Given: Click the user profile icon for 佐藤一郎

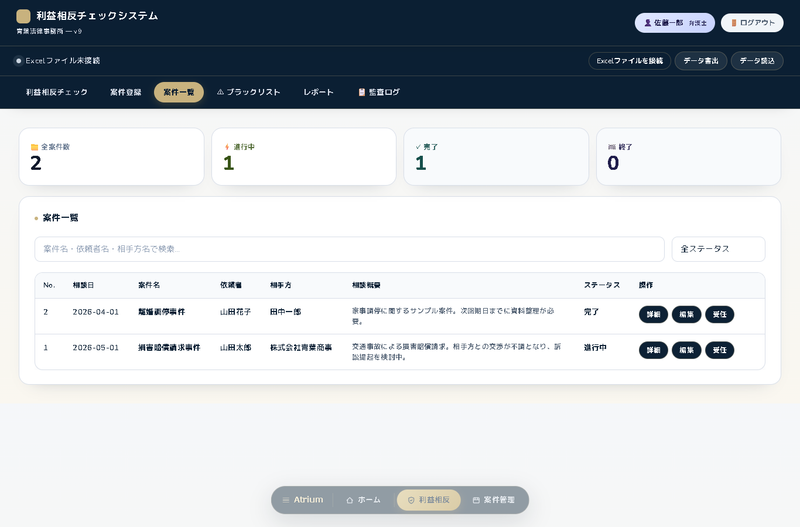Looking at the screenshot, I should (648, 23).
